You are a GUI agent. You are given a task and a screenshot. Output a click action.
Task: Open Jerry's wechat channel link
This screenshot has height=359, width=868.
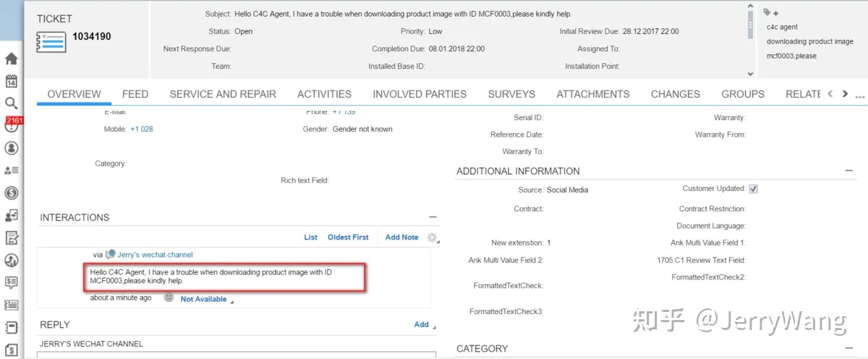(x=155, y=255)
